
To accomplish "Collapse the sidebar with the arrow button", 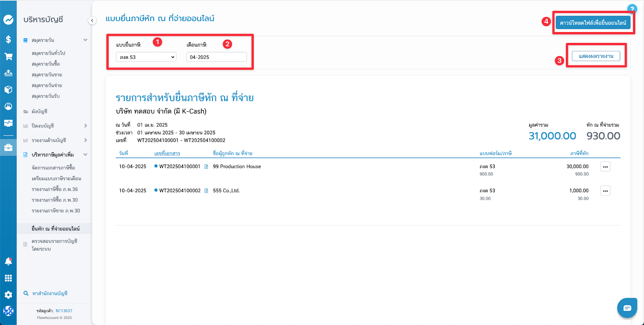I will (x=92, y=21).
